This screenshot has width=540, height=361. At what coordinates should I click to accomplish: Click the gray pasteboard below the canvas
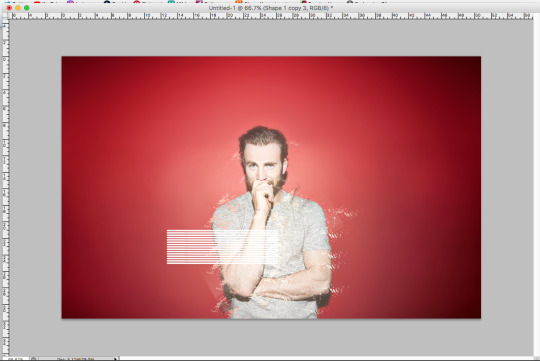[x=271, y=338]
